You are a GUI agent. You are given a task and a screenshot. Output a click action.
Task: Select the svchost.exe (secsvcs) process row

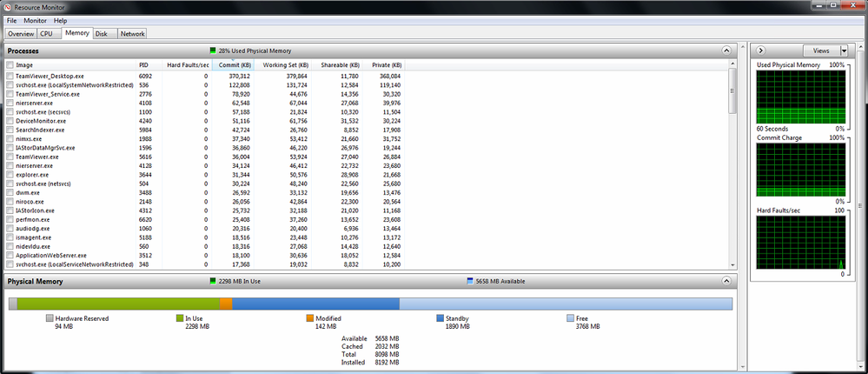(x=205, y=111)
